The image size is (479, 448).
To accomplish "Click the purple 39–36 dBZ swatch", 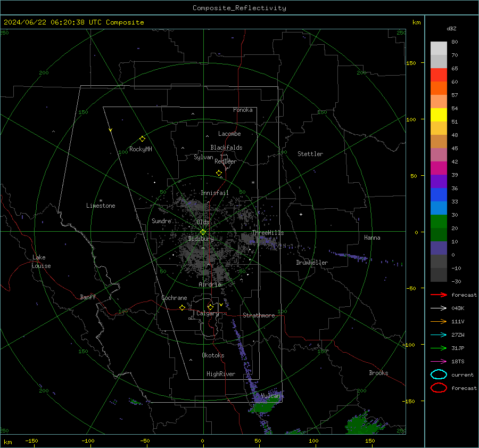I will [x=439, y=181].
